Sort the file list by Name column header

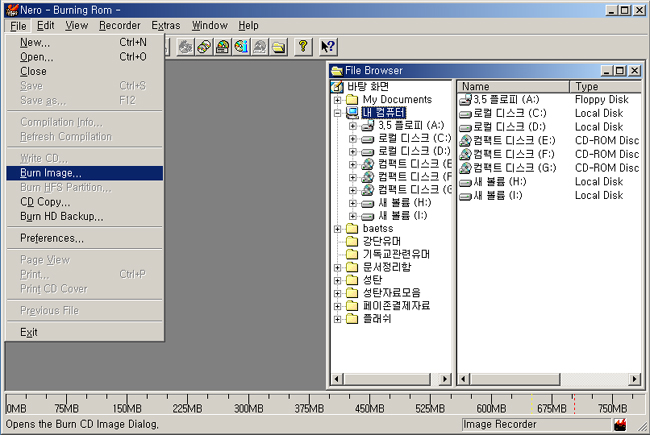point(512,87)
